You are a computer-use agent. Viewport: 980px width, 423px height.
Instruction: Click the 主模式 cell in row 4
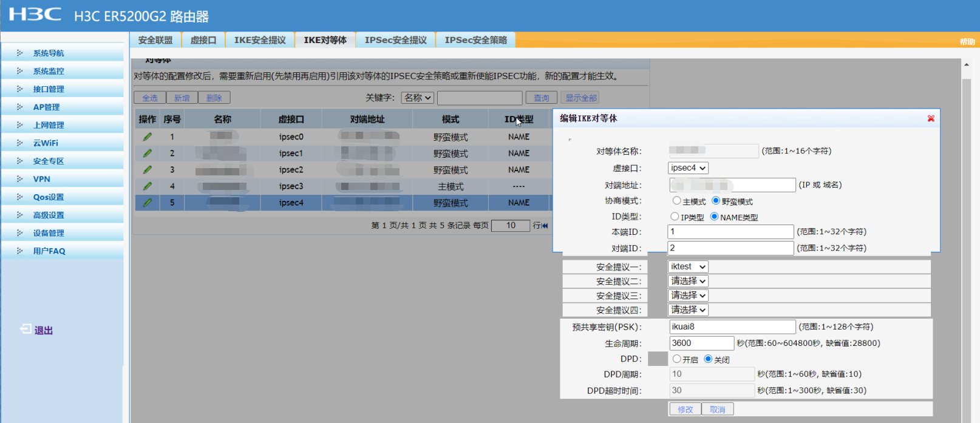[x=451, y=186]
